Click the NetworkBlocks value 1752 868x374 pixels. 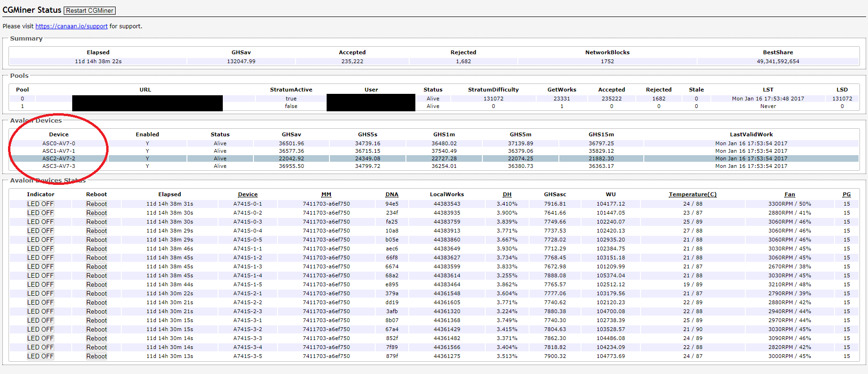[x=607, y=61]
